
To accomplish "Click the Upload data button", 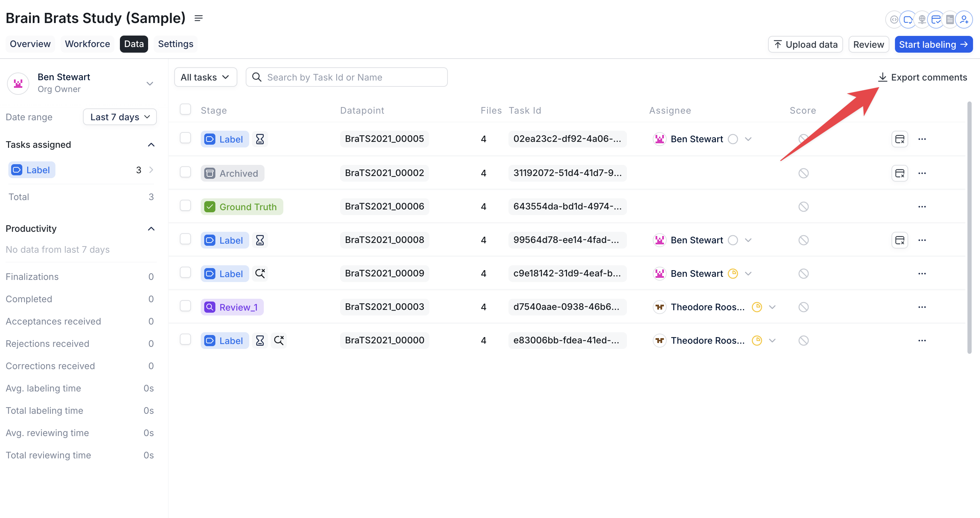I will (805, 45).
